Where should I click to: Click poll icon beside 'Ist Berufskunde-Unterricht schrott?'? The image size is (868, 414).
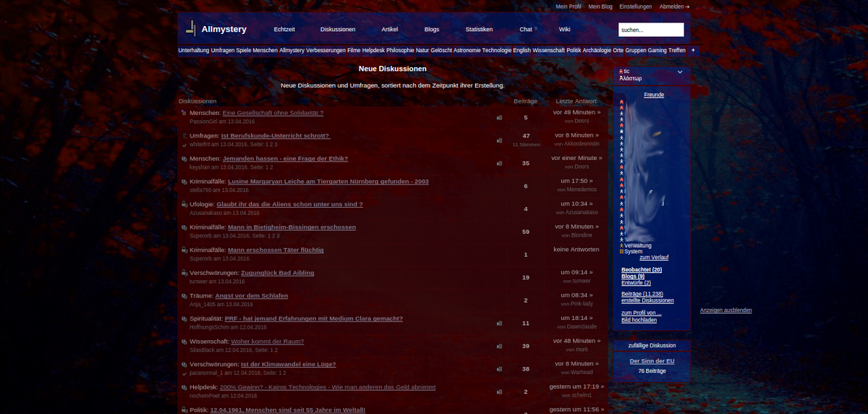tap(184, 135)
